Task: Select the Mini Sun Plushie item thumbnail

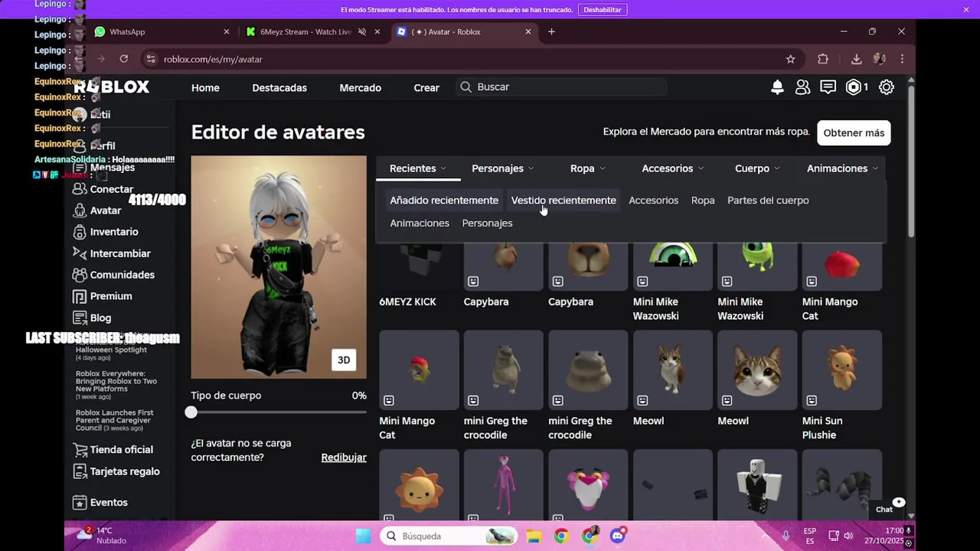Action: tap(841, 370)
